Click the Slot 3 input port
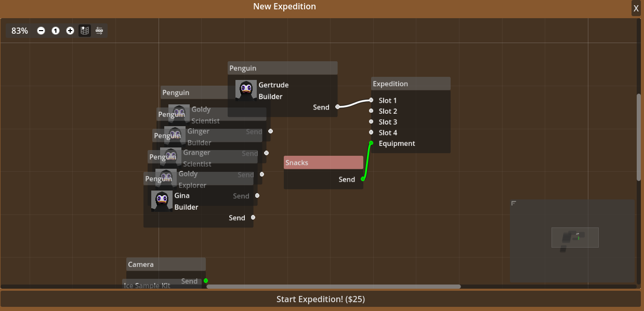This screenshot has width=644, height=311. point(371,121)
